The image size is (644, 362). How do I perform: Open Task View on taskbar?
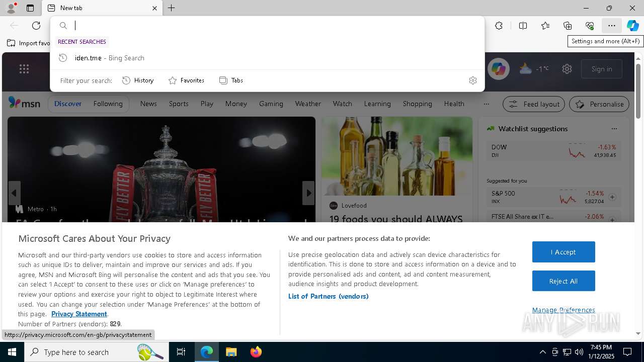click(x=181, y=352)
